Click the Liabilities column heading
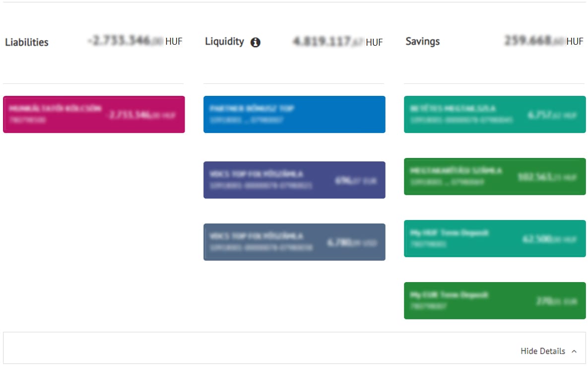The image size is (588, 366). tap(27, 42)
